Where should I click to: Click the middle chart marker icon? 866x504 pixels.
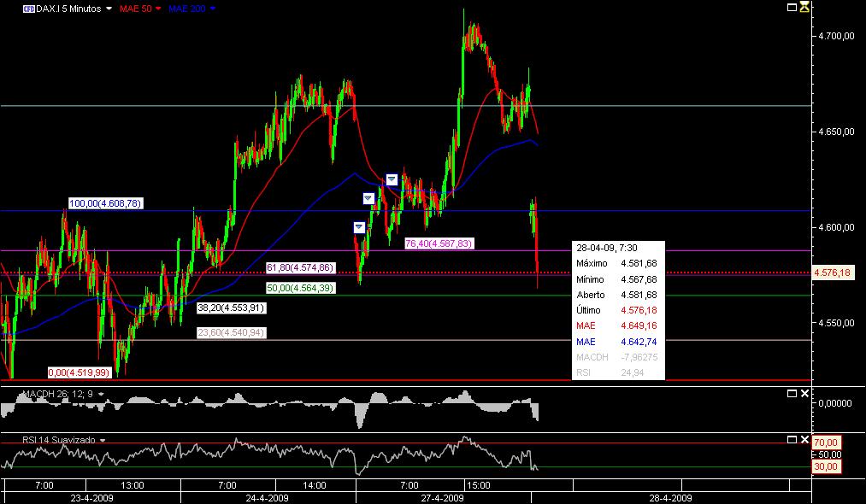(x=368, y=199)
